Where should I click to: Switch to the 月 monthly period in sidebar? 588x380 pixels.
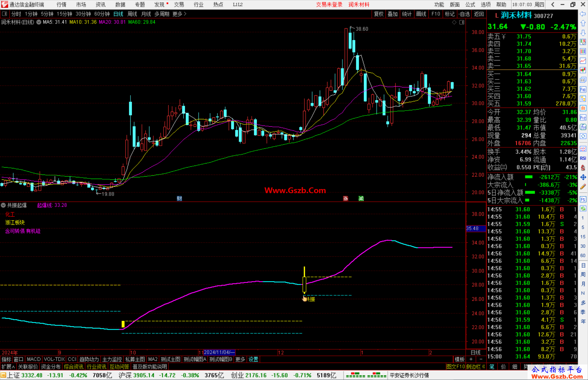[583, 284]
